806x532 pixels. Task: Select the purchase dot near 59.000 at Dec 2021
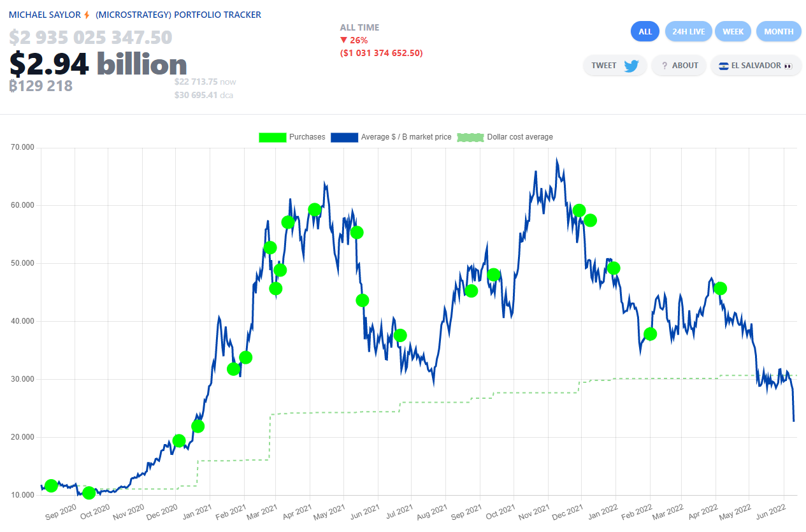pyautogui.click(x=579, y=210)
